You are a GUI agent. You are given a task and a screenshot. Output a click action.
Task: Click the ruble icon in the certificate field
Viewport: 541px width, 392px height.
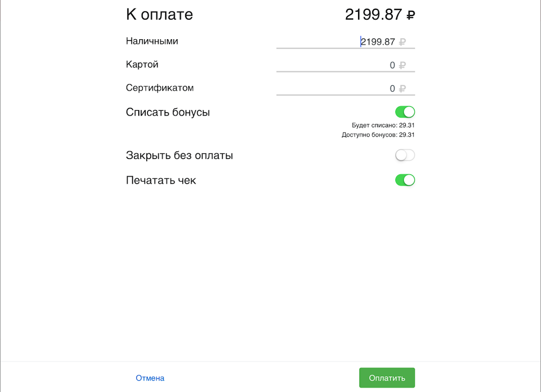point(402,89)
